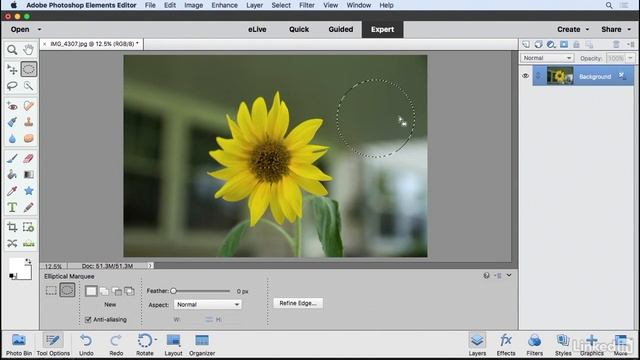
Task: Swap foreground and background colors
Action: [x=28, y=261]
